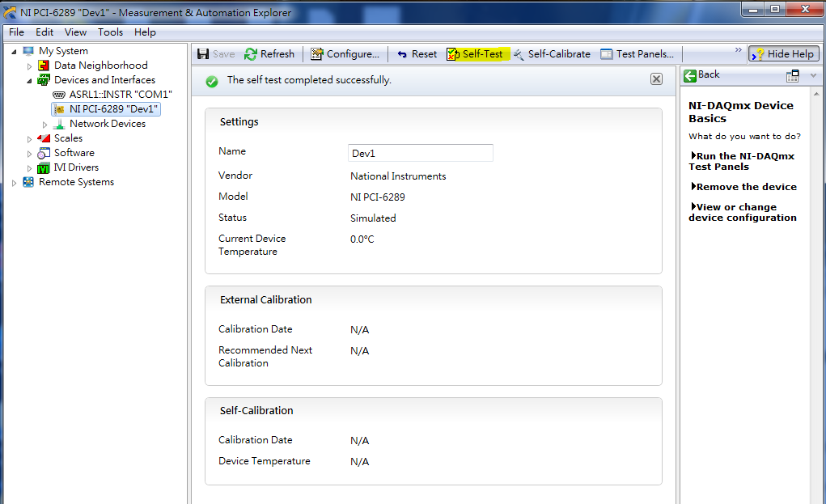Click the Data Neighborhood icon

[44, 66]
